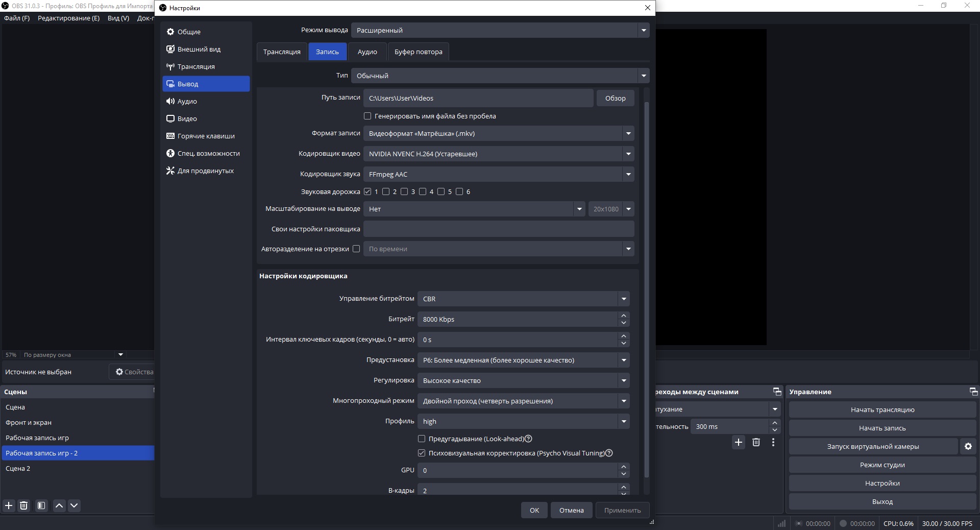Undock the Управление panel

coord(973,392)
